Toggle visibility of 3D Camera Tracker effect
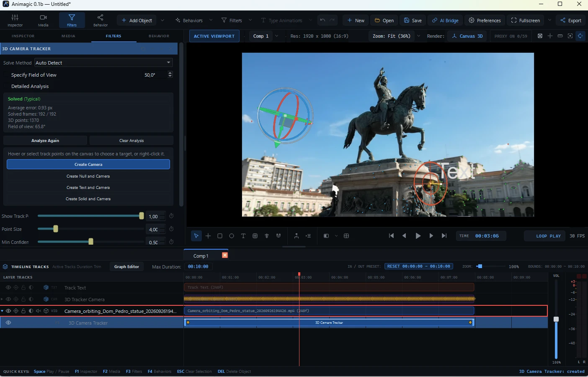This screenshot has height=377, width=588. pos(8,323)
